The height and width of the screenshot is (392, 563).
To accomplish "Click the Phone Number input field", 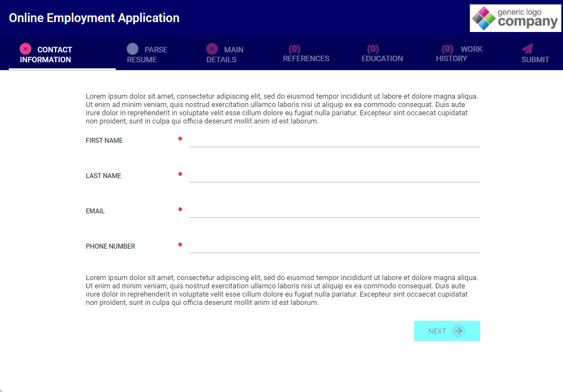I will pyautogui.click(x=334, y=246).
